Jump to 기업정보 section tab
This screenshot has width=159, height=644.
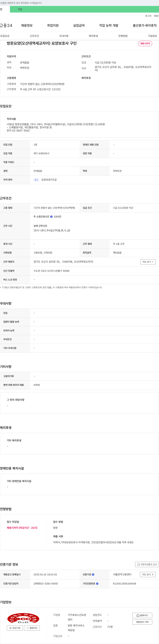point(153,36)
